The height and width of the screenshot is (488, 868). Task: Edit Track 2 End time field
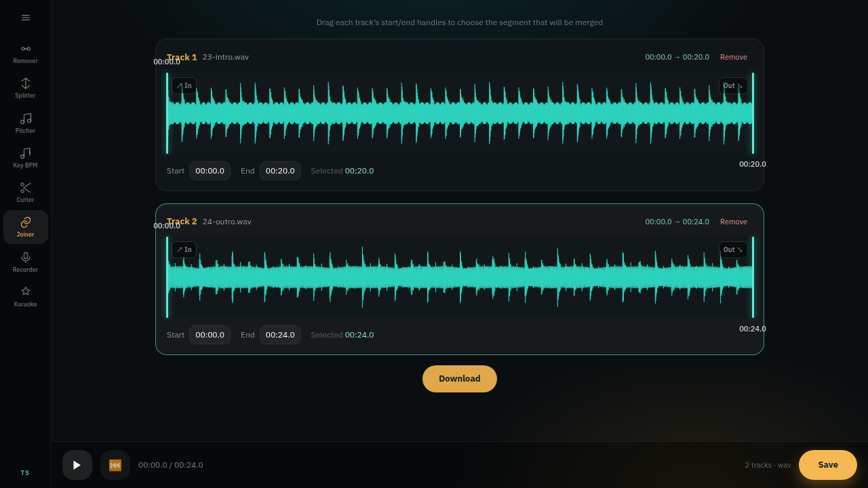point(280,335)
